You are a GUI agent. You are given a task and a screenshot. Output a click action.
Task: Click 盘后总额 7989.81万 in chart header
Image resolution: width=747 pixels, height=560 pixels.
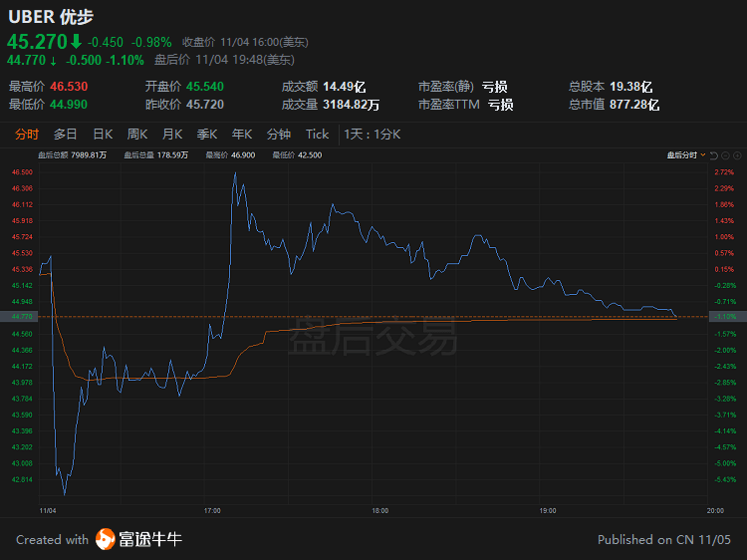[72, 155]
